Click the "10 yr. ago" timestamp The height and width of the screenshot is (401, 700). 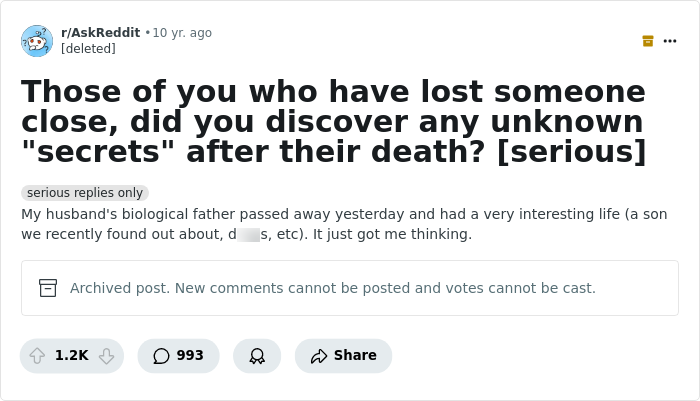click(182, 33)
